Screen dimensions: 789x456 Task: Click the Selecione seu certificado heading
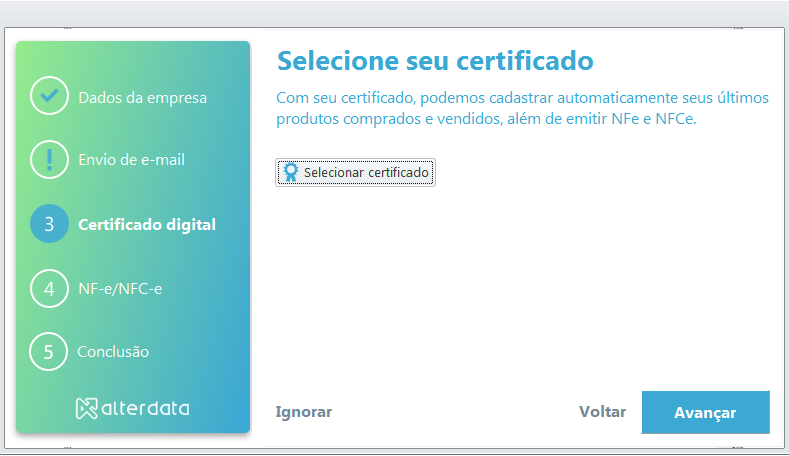pyautogui.click(x=435, y=61)
